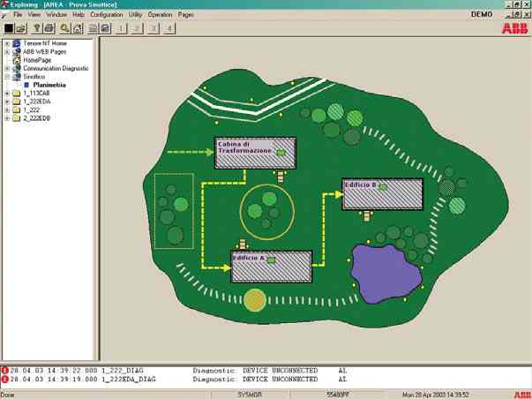
Task: Click the purple lake area on the map
Action: 386,272
